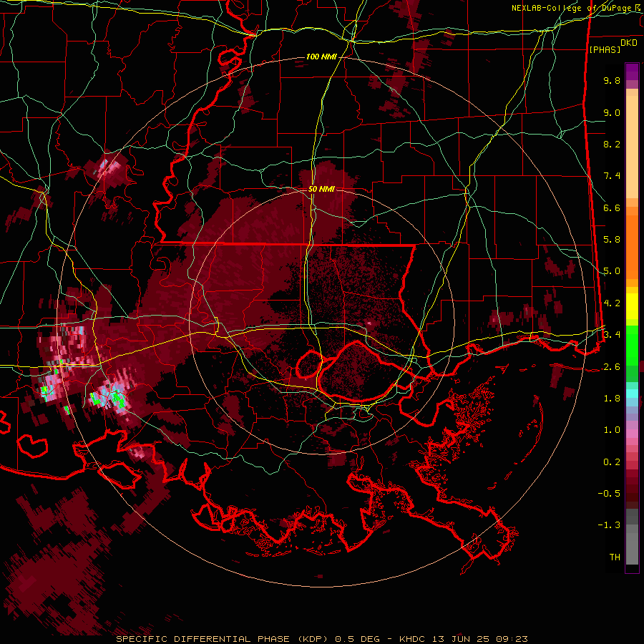Viewport: 644px width, 644px height.
Task: Click the 6.6 value on the color scale
Action: click(612, 208)
